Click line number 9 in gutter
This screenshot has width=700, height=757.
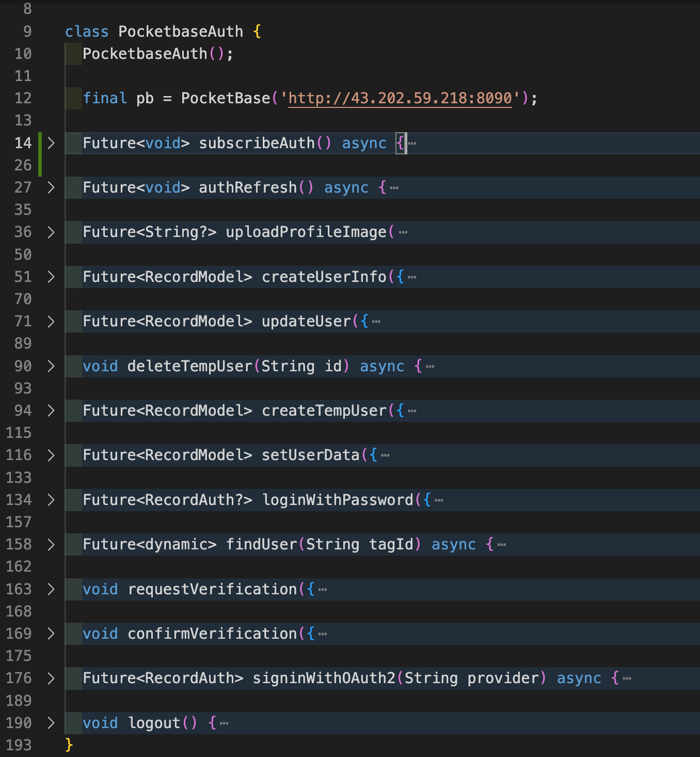tap(27, 31)
